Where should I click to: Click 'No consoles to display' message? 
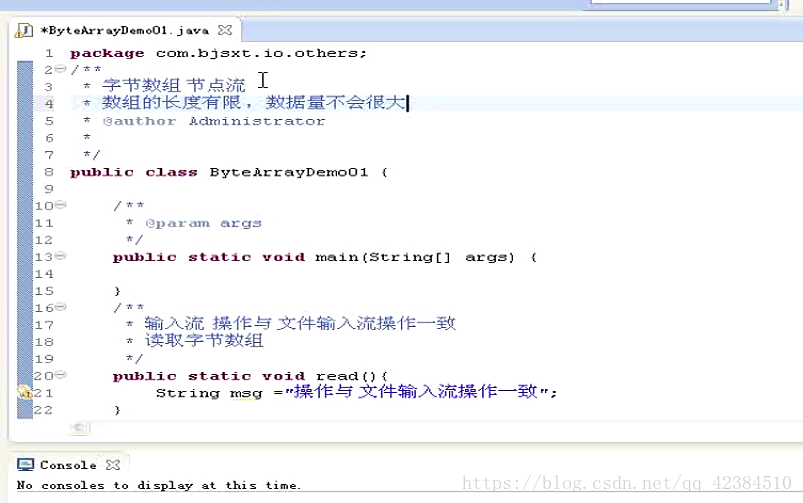[159, 485]
